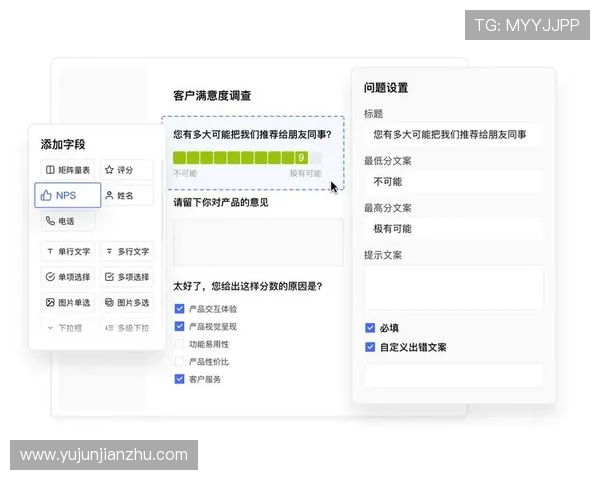Check the 功能易用性 option
The height and width of the screenshot is (480, 600).
pyautogui.click(x=179, y=344)
